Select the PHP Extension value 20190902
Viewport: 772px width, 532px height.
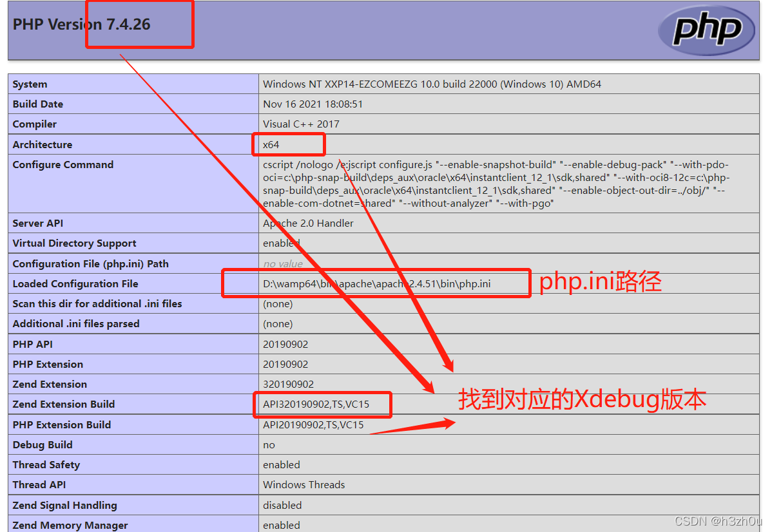[285, 364]
